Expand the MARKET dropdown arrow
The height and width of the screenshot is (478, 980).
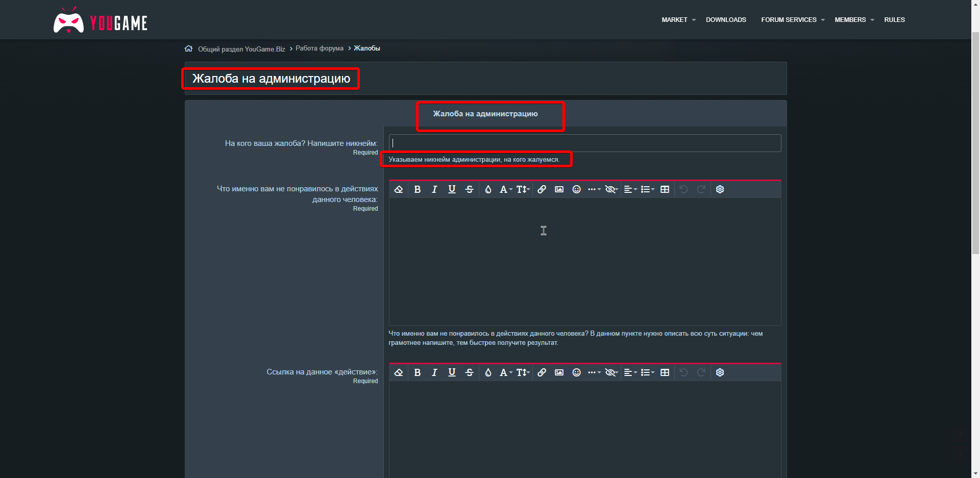click(x=694, y=20)
